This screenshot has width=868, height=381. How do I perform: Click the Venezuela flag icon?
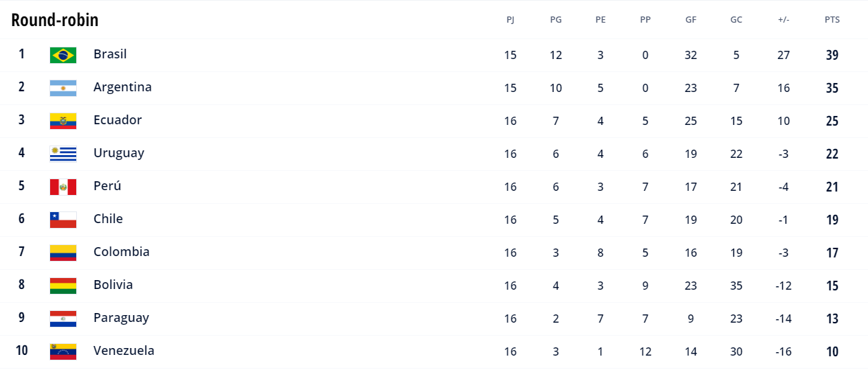tap(63, 351)
